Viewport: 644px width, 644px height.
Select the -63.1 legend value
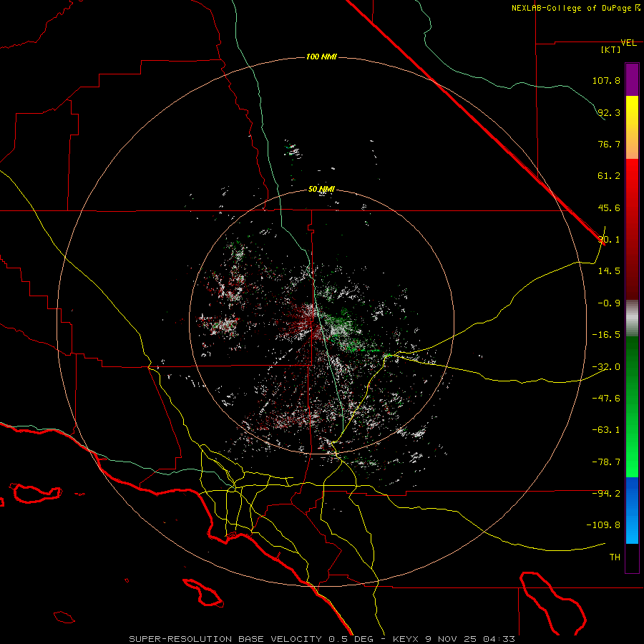[x=606, y=430]
